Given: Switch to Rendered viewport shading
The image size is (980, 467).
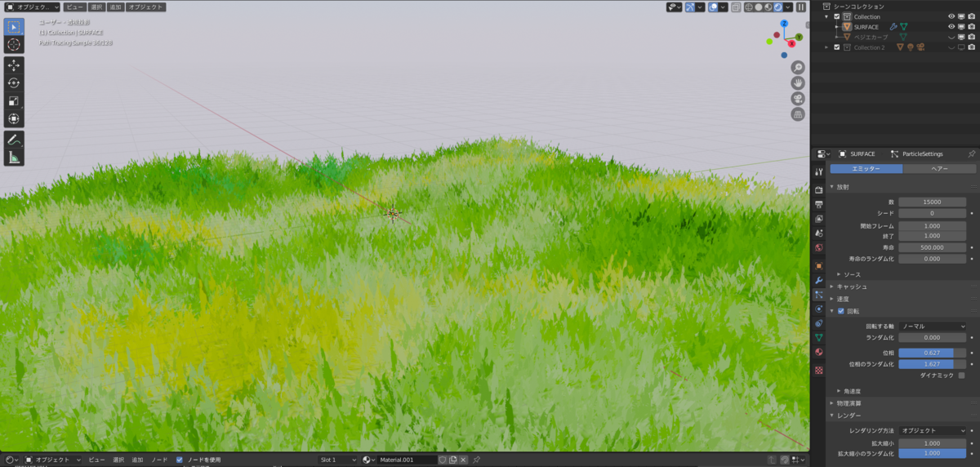Looking at the screenshot, I should pyautogui.click(x=777, y=7).
